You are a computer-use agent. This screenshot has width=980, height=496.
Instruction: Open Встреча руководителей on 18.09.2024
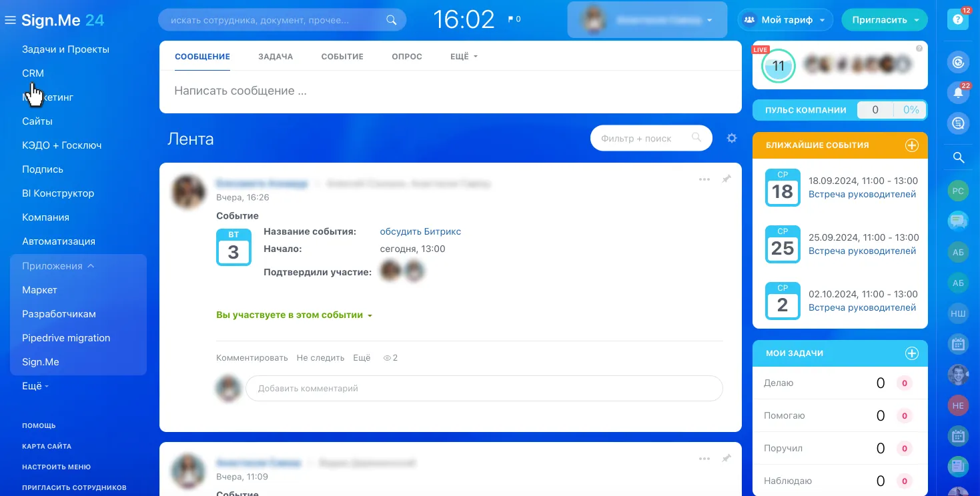[x=862, y=195]
